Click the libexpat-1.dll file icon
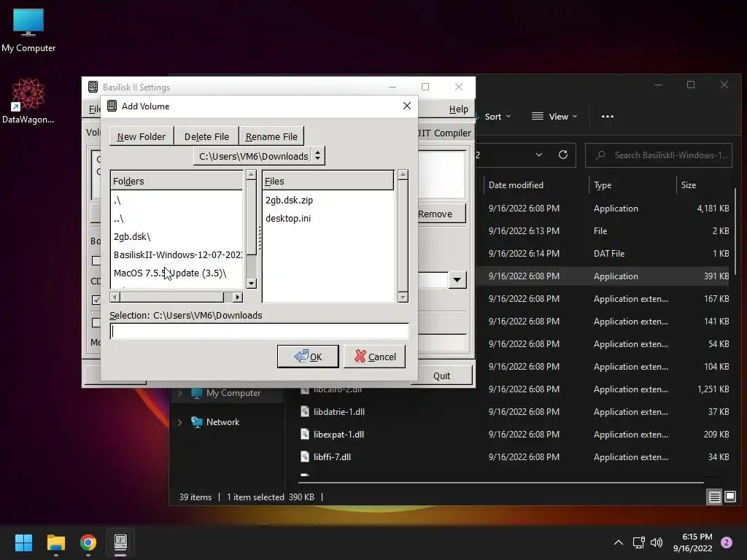Screen dimensions: 747x560 [305, 435]
